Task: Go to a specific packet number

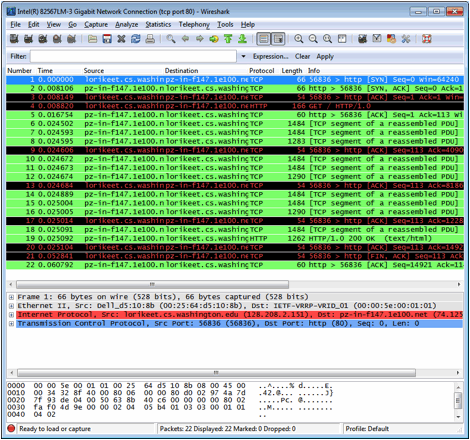Action: coord(214,39)
